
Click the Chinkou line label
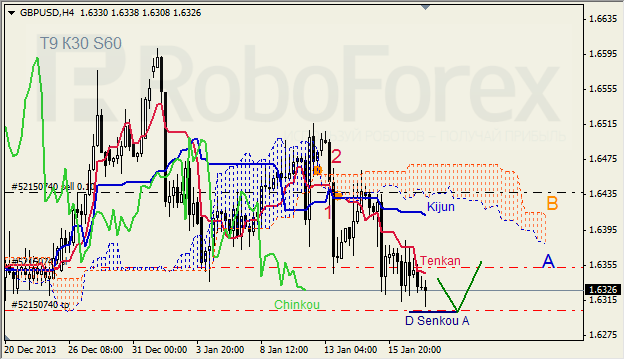tap(297, 305)
